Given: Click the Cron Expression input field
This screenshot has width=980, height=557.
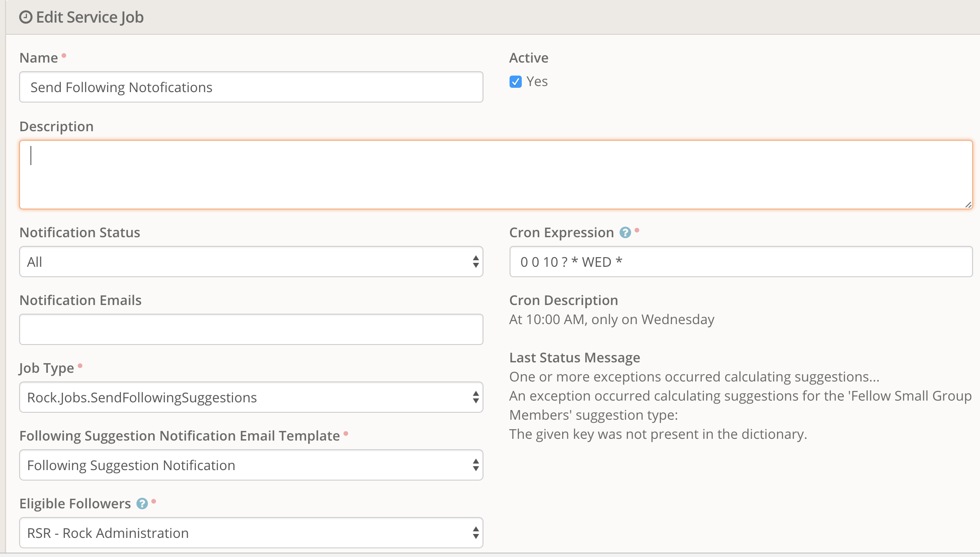Looking at the screenshot, I should 740,262.
